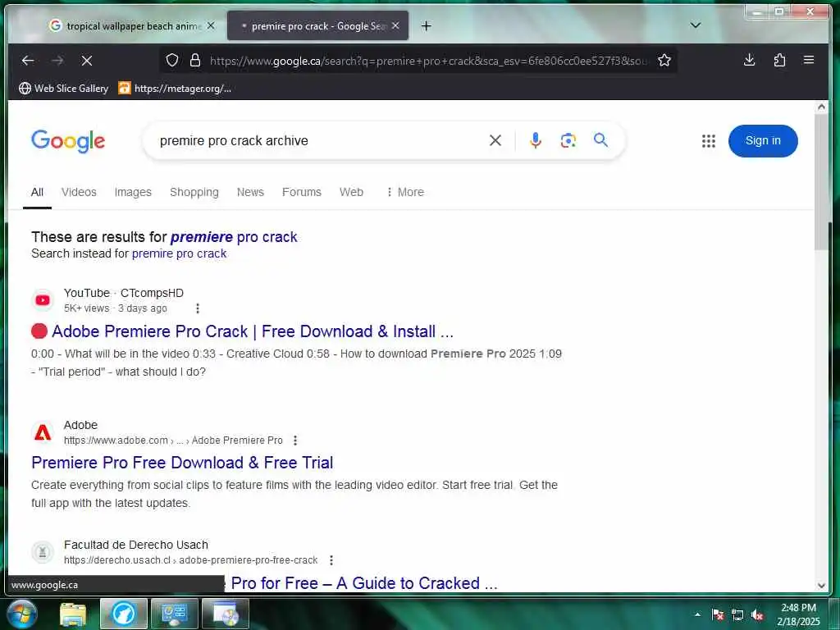Click the volume icon in system tray
Image resolution: width=840 pixels, height=630 pixels.
(757, 615)
